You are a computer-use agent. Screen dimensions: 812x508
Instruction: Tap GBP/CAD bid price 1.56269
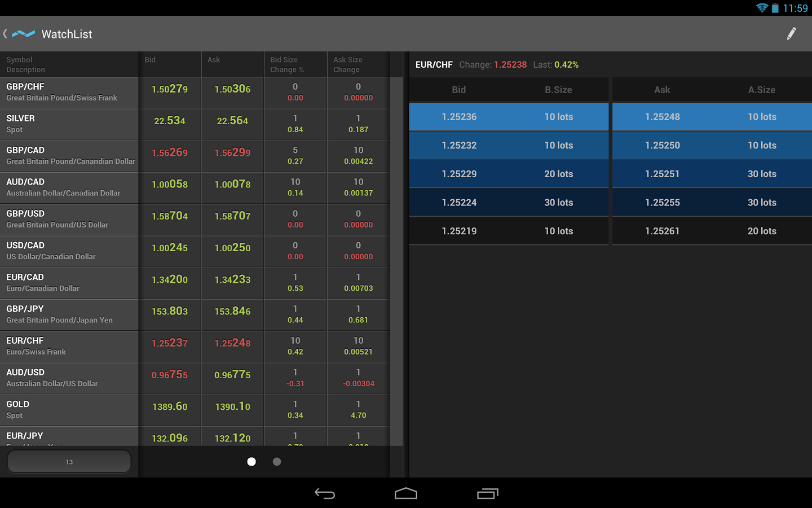170,152
